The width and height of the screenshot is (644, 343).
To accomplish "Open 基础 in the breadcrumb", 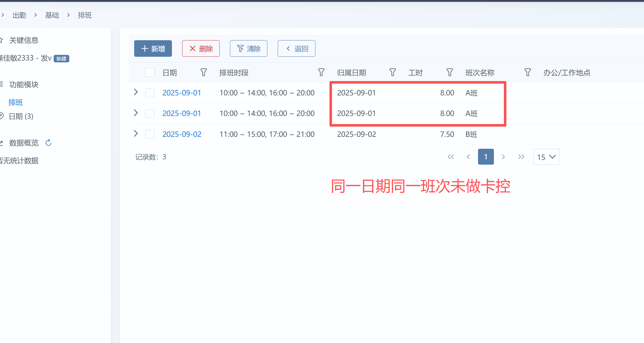I will click(52, 15).
